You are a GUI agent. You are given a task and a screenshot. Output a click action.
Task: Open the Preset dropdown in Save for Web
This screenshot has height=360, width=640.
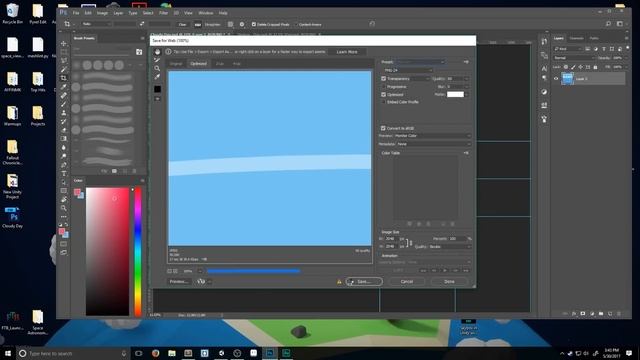(x=420, y=62)
